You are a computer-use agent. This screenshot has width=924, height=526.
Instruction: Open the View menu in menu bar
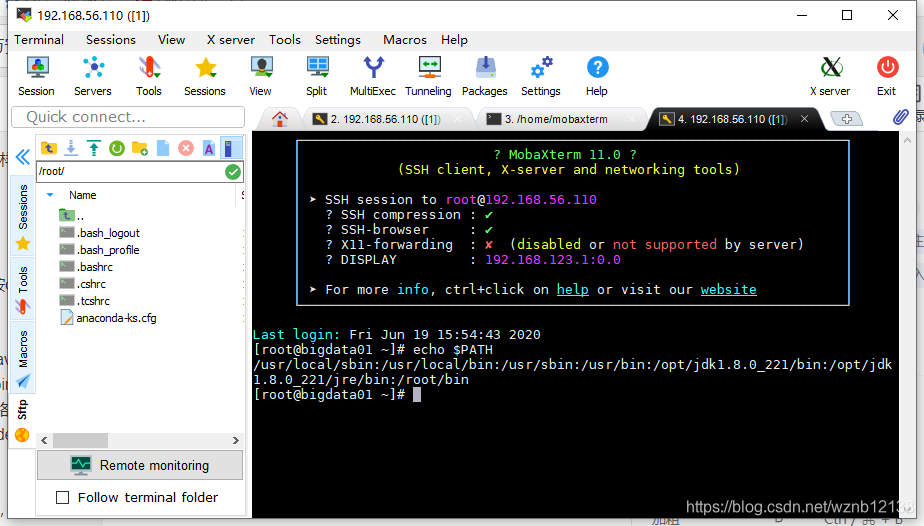tap(171, 40)
